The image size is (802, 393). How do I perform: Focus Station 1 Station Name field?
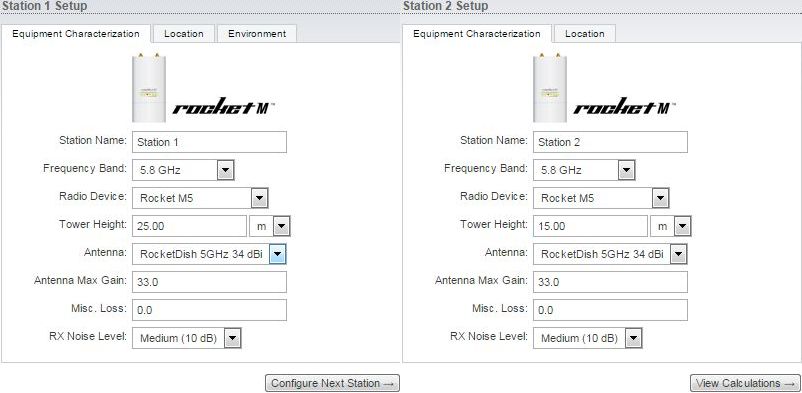point(209,142)
